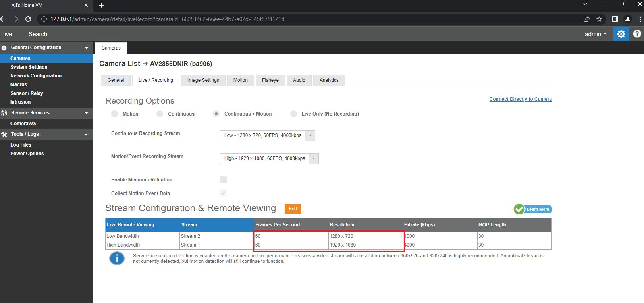This screenshot has width=644, height=303.
Task: Click the orange Edit button
Action: click(x=293, y=209)
